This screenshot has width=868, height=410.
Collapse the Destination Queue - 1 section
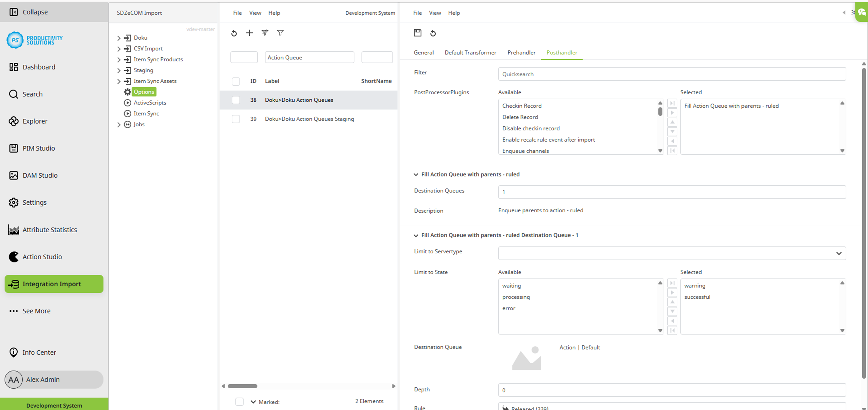[x=416, y=235]
